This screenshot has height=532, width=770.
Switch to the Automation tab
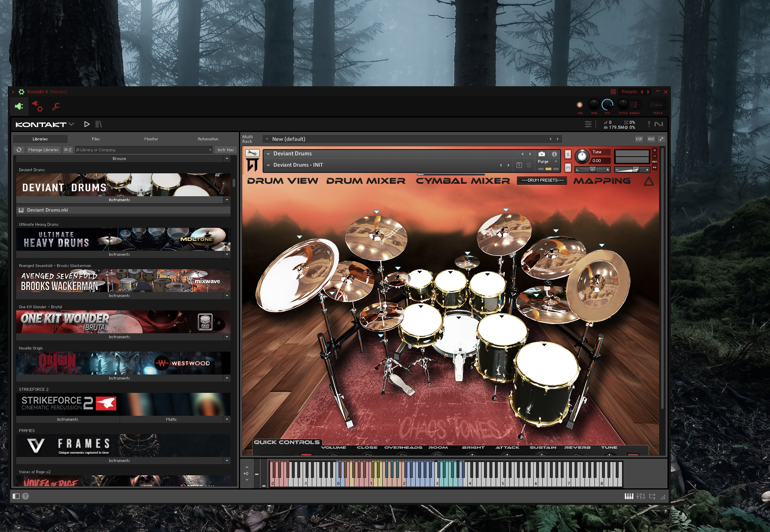pos(208,139)
